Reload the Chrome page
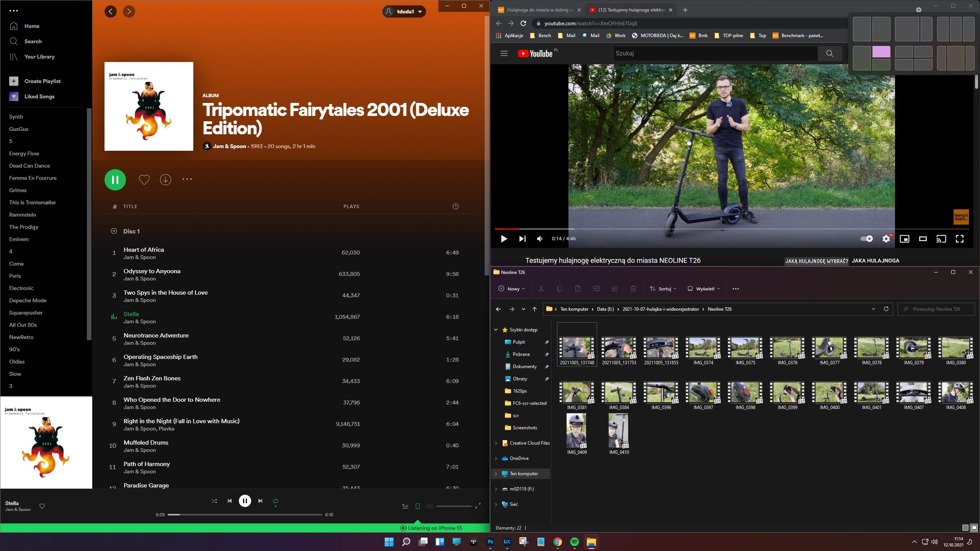Viewport: 980px width, 551px height. pos(523,23)
